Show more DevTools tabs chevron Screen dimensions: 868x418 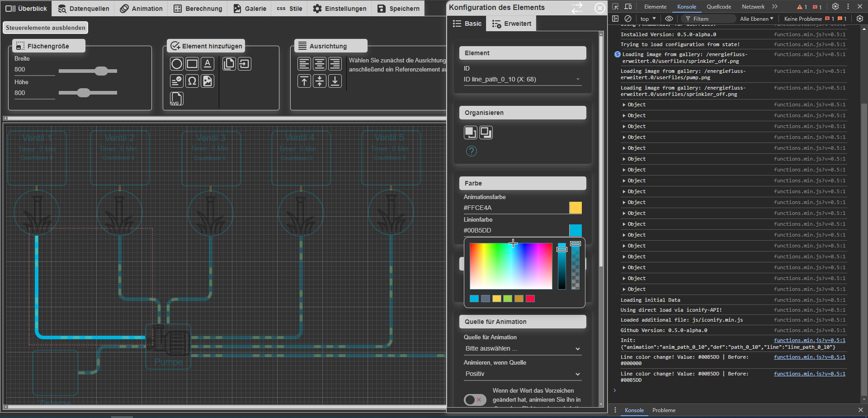tap(775, 6)
